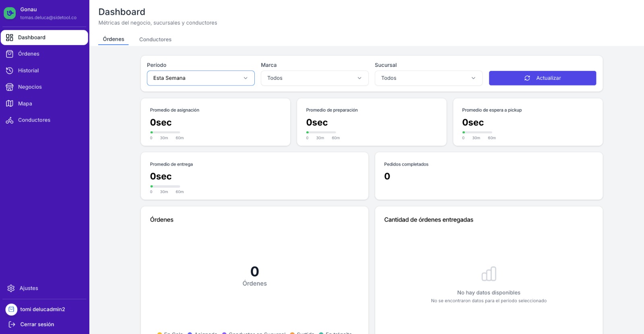Click the 0sec value under Promedio de espera a pickup
This screenshot has height=334, width=644.
tap(473, 122)
